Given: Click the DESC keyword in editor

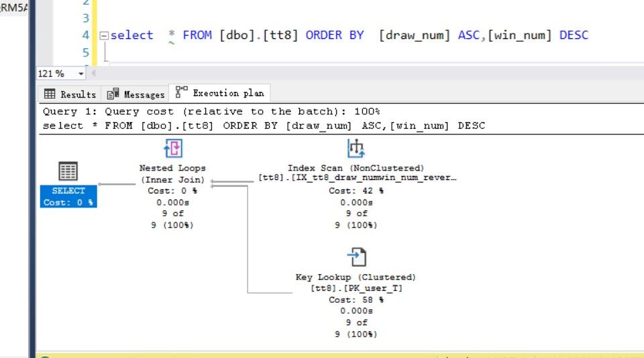Looking at the screenshot, I should pyautogui.click(x=574, y=35).
